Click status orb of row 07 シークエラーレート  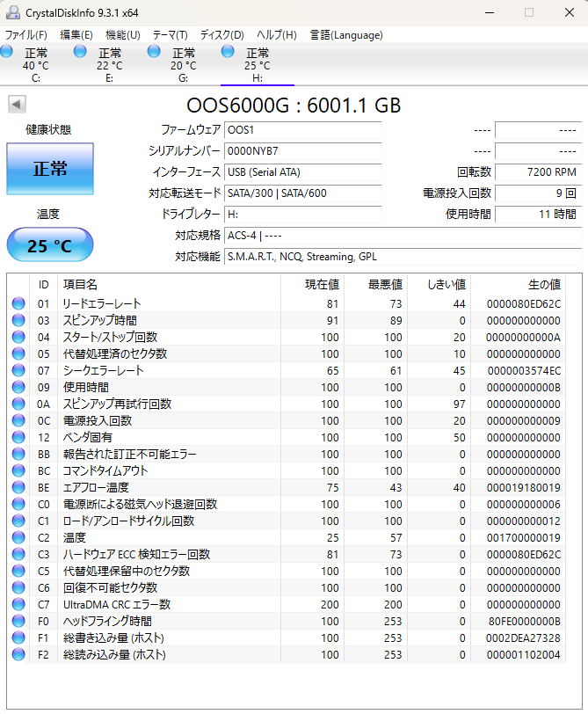(18, 370)
